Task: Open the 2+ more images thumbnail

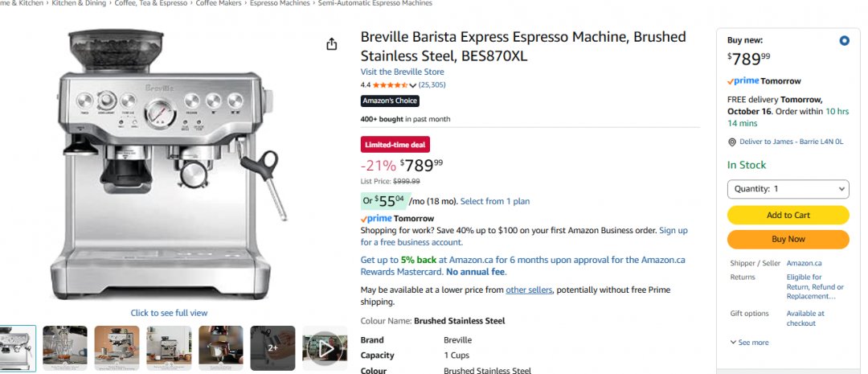Action: pyautogui.click(x=272, y=348)
